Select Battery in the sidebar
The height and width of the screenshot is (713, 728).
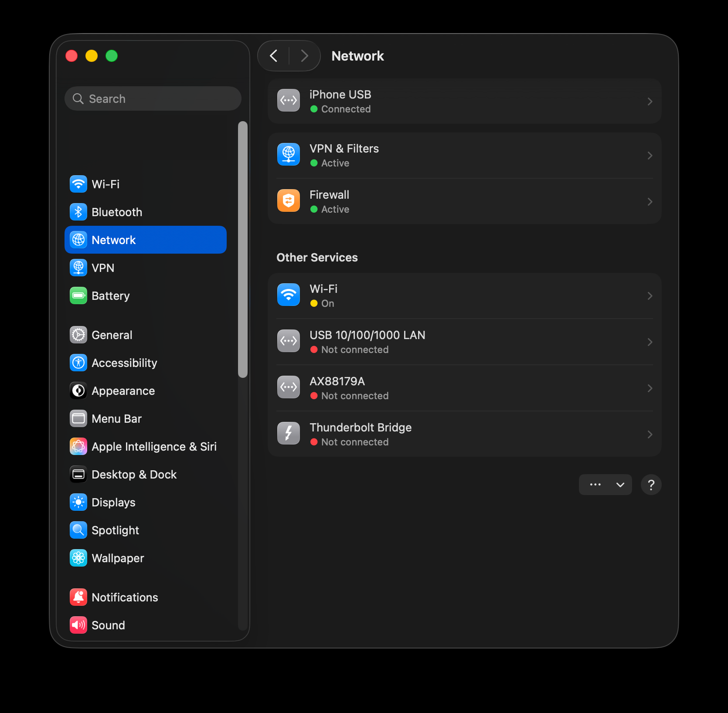coord(110,296)
